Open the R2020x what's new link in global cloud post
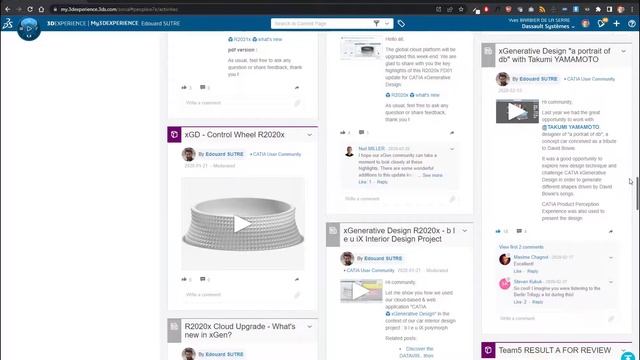 [412, 95]
